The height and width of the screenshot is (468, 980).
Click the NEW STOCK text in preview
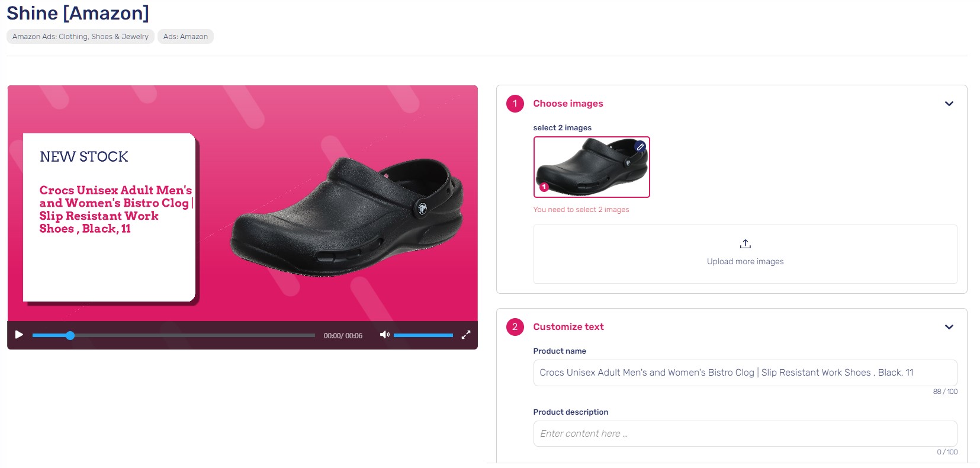pyautogui.click(x=84, y=156)
